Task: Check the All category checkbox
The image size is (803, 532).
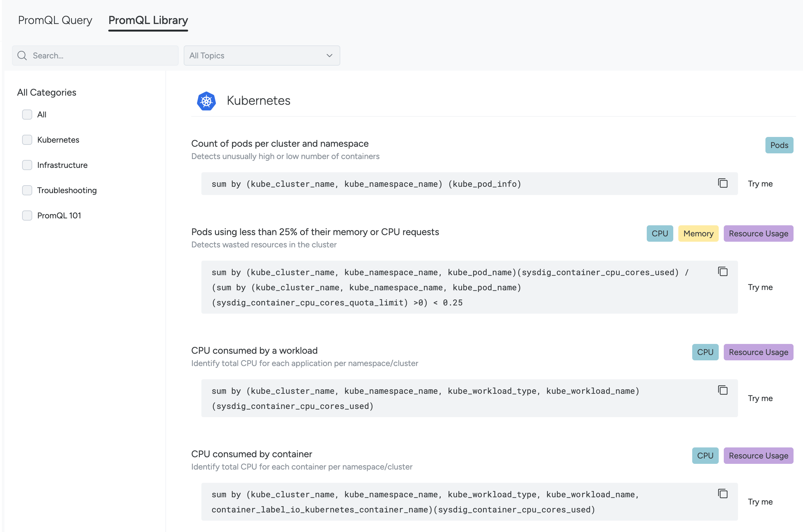Action: coord(27,115)
